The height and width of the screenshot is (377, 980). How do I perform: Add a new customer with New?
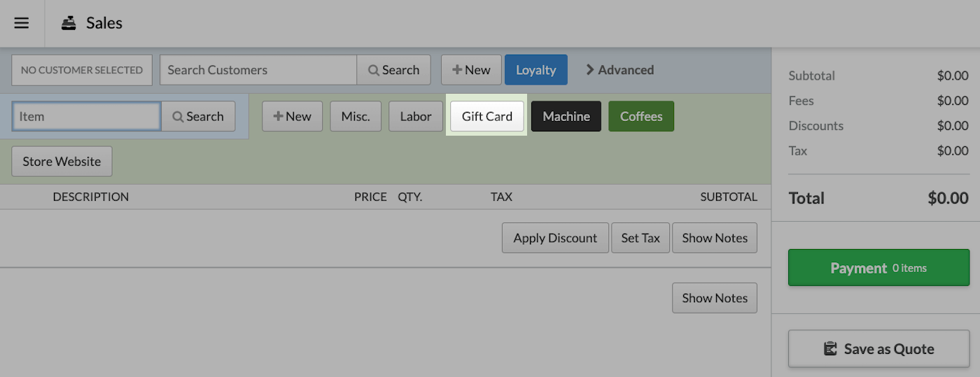[x=471, y=70]
